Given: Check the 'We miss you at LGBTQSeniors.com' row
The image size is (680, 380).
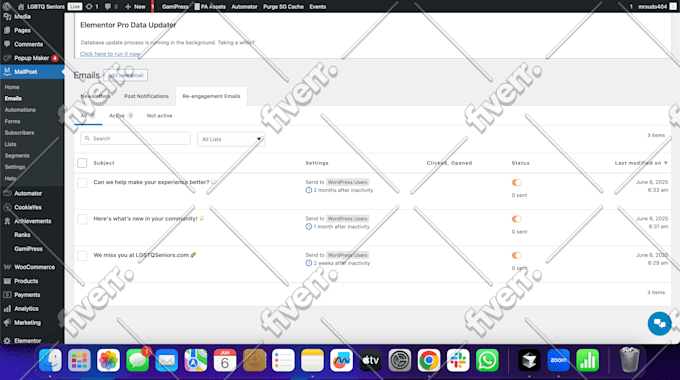Looking at the screenshot, I should [x=82, y=256].
